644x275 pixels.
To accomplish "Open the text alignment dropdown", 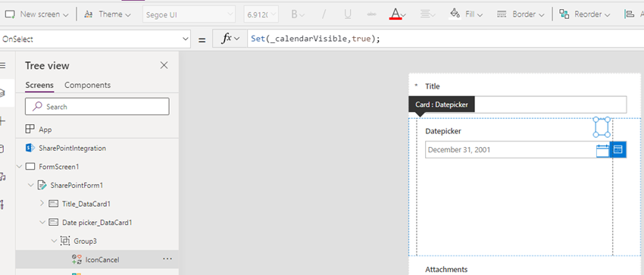I will [x=428, y=14].
